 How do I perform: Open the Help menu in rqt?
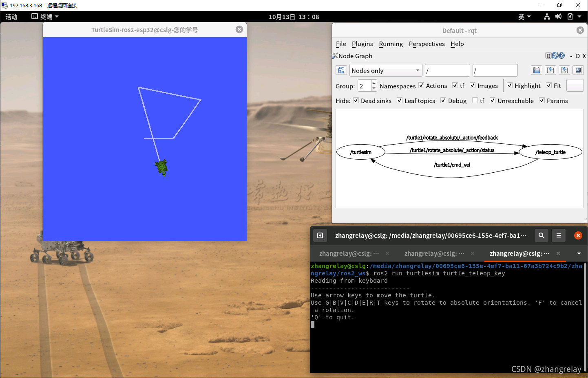point(457,44)
